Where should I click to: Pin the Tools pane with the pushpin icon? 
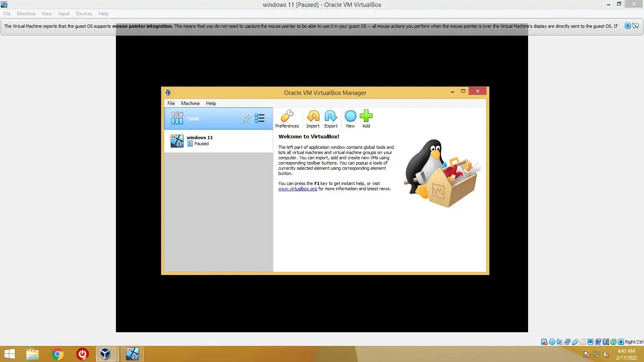point(246,118)
